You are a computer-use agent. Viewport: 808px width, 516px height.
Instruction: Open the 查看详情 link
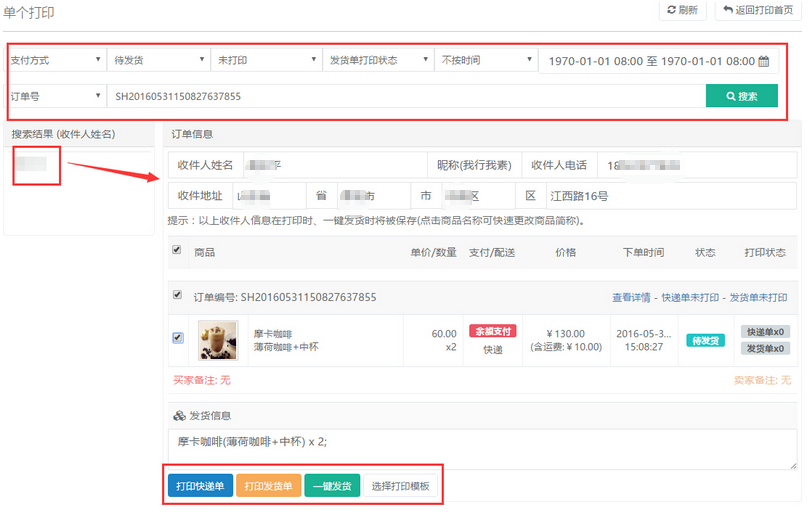(632, 297)
